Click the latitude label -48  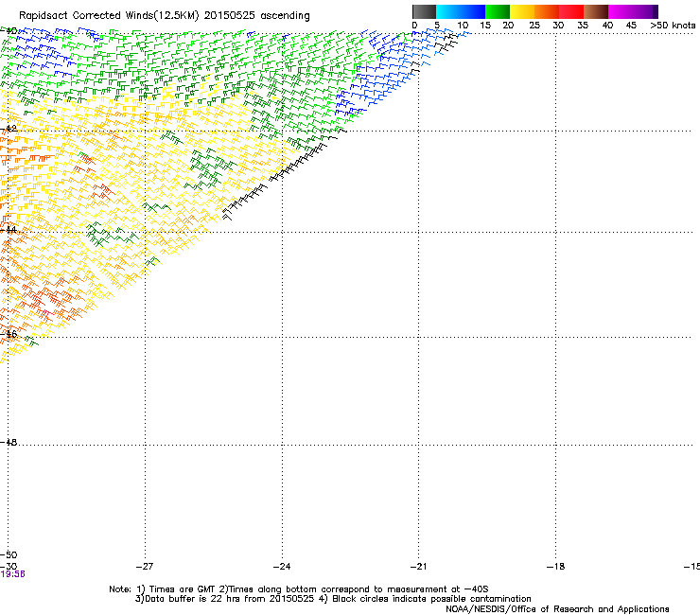click(9, 442)
